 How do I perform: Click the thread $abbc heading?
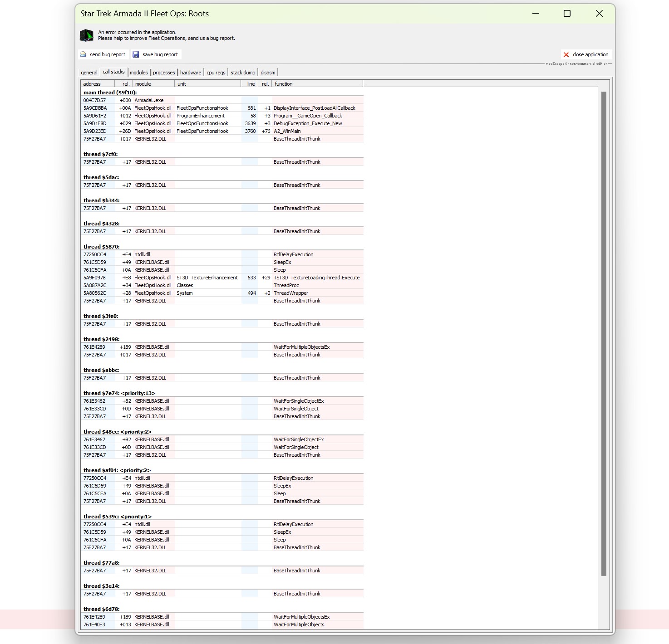click(101, 370)
